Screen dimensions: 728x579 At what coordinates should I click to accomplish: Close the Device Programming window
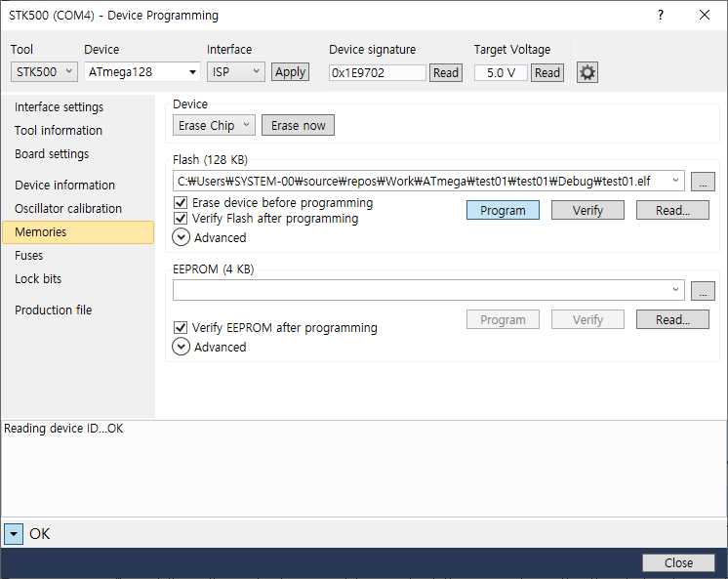tap(705, 15)
